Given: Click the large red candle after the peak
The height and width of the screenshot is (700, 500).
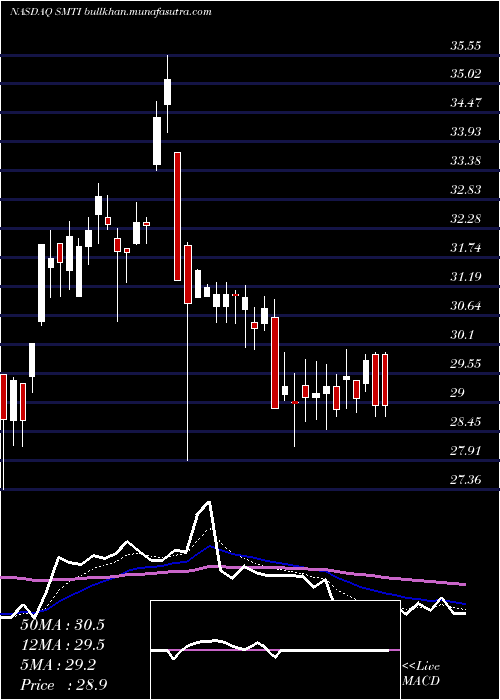Looking at the screenshot, I should 177,217.
